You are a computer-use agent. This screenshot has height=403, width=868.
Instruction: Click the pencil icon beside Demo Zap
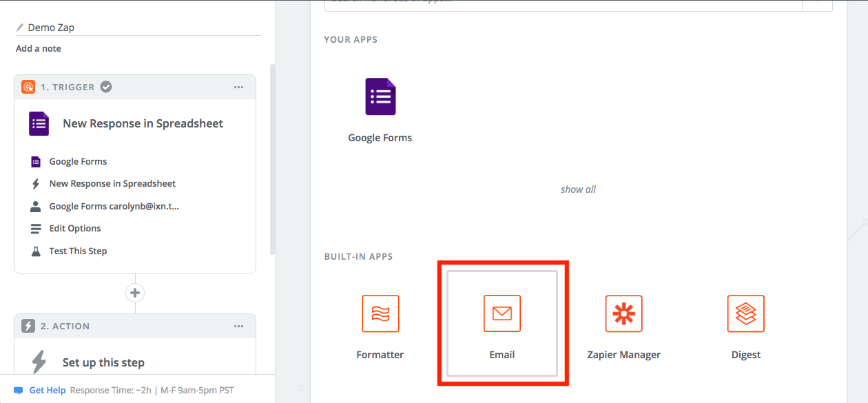click(20, 28)
